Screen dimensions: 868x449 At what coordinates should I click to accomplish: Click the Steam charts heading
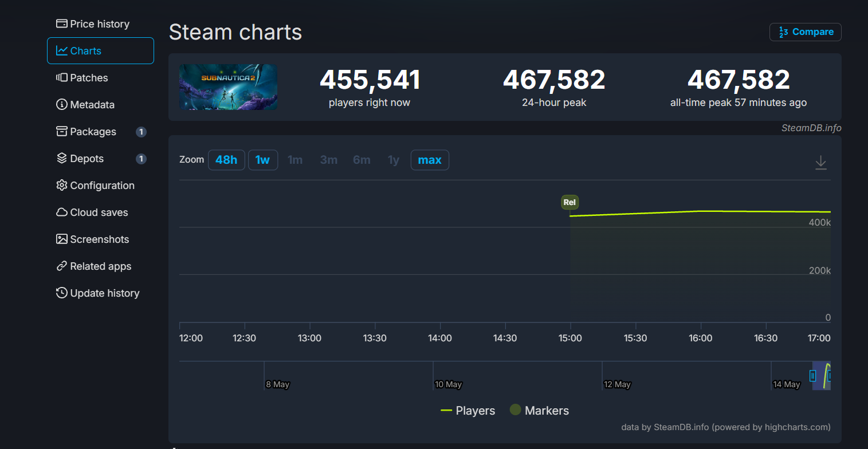click(235, 32)
